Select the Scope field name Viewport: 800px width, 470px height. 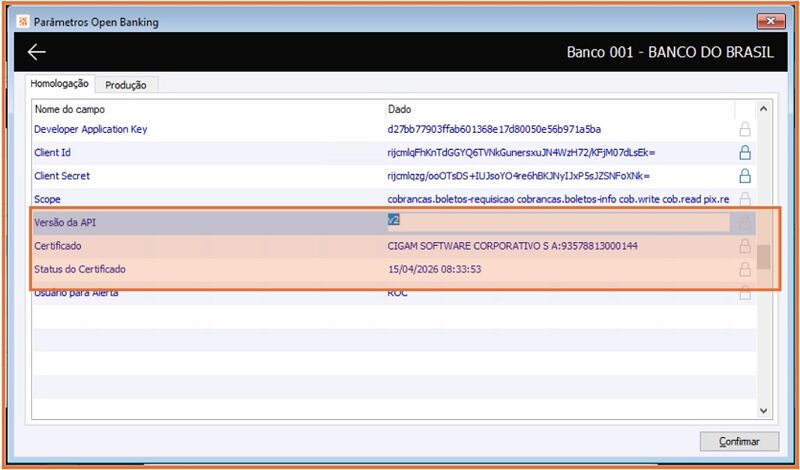coord(47,200)
